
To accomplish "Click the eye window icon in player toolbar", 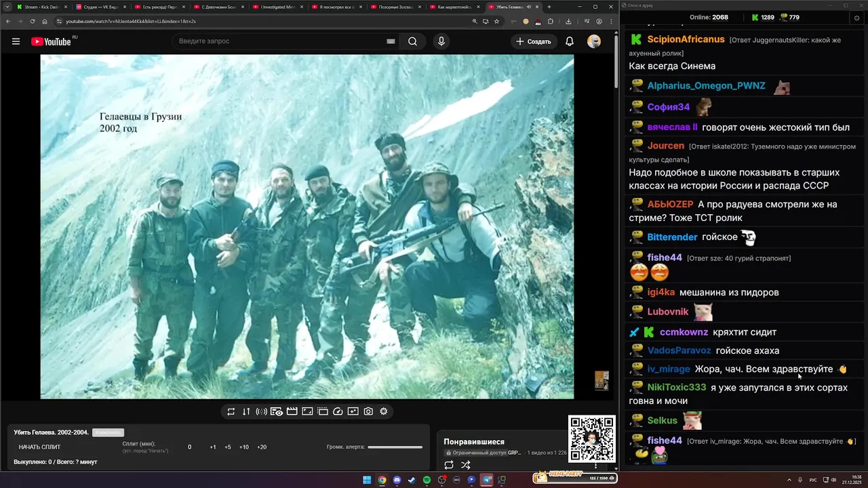I will (x=277, y=411).
